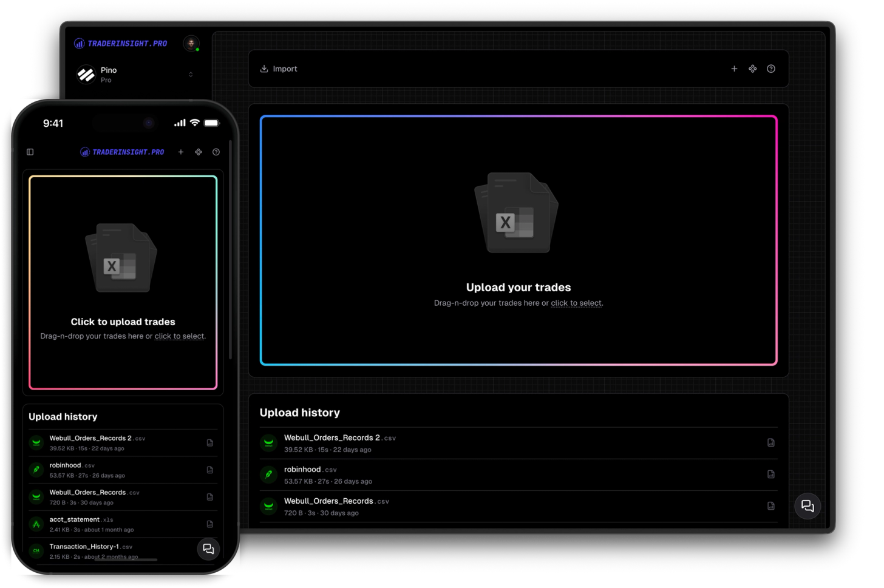Open the integrations grid icon in the Import toolbar
The height and width of the screenshot is (588, 884).
(753, 69)
